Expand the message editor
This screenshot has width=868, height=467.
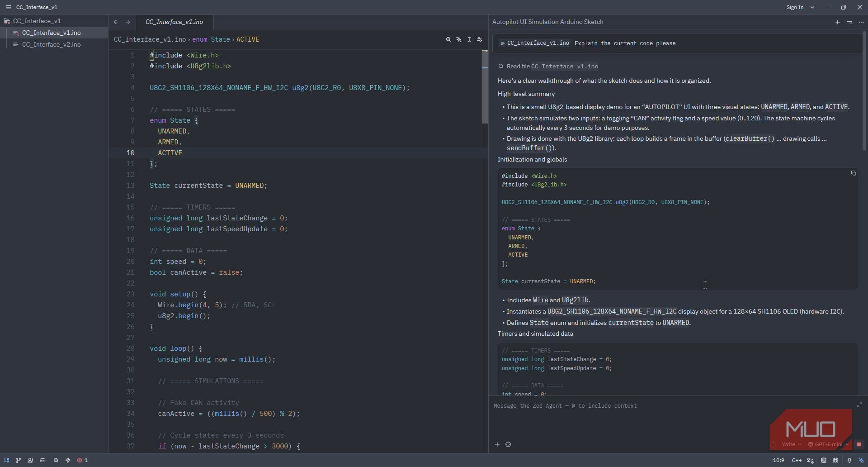859,405
